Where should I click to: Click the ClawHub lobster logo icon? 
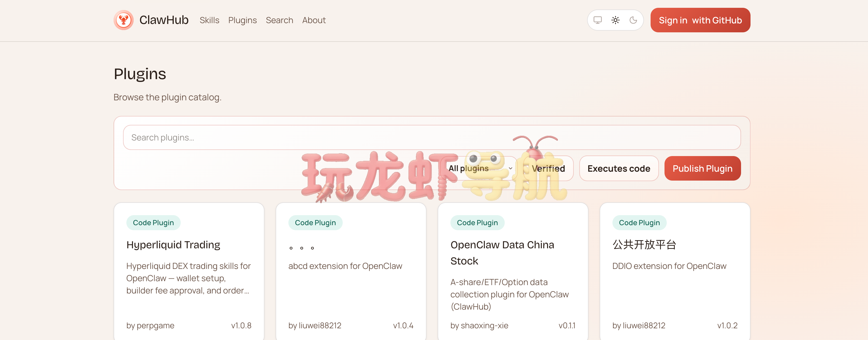point(123,20)
